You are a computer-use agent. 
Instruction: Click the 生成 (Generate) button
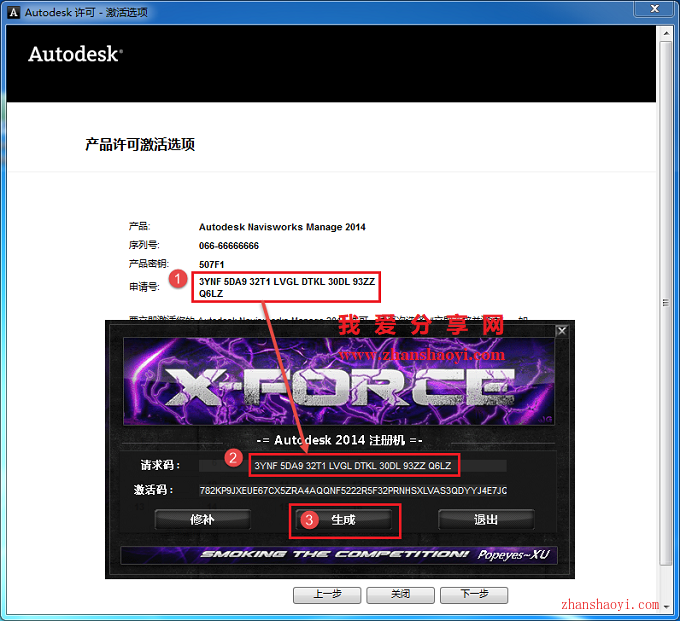coord(343,520)
